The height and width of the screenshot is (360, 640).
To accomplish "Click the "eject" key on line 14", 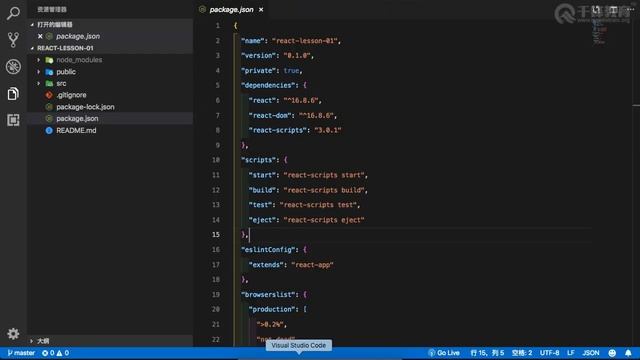I will coord(262,220).
